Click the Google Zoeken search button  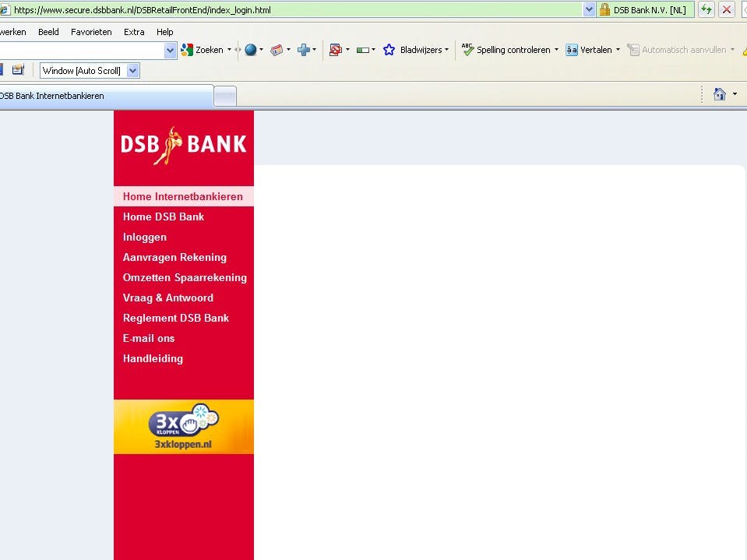[x=202, y=50]
